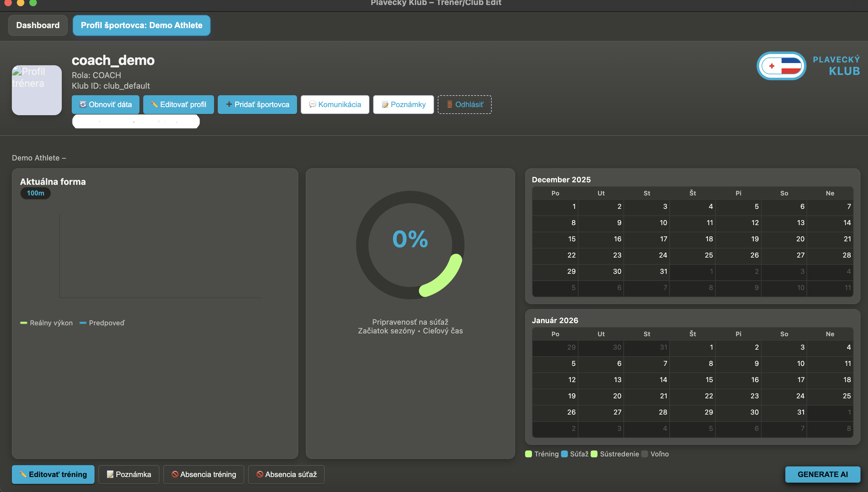Open the Poznámka note button
Viewport: 868px width, 492px height.
click(x=129, y=474)
